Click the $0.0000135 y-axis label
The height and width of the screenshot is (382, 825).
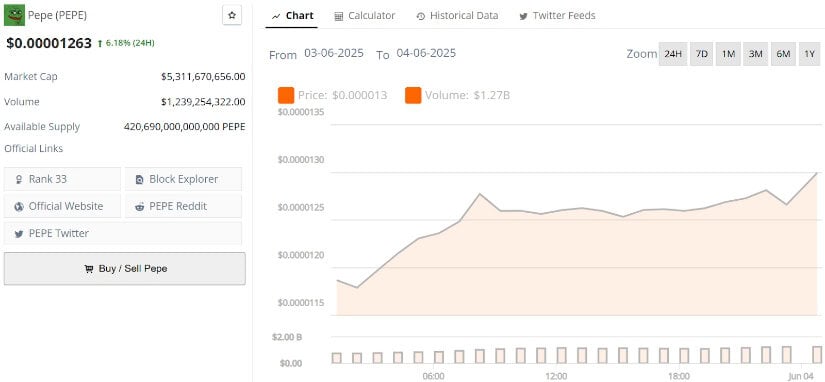point(301,112)
